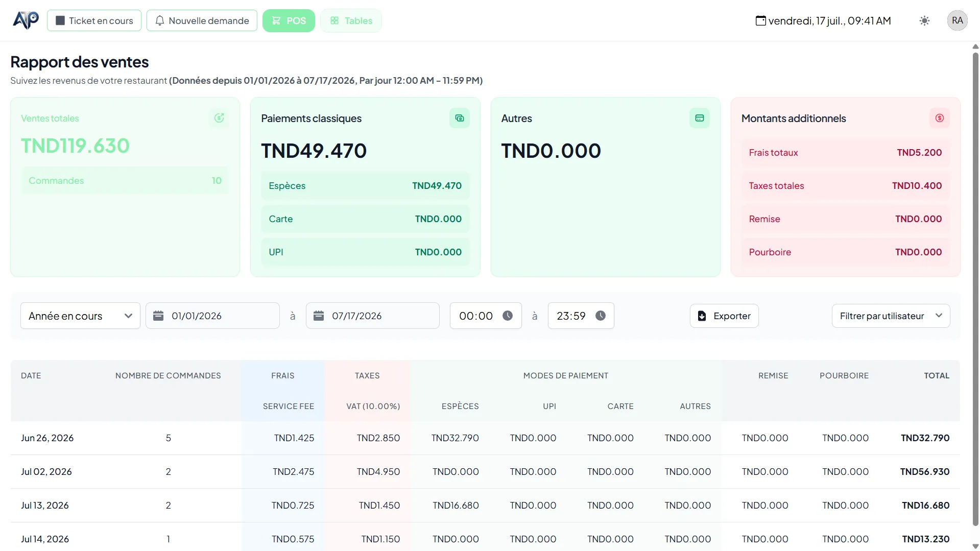Export the sales report

[x=724, y=316]
